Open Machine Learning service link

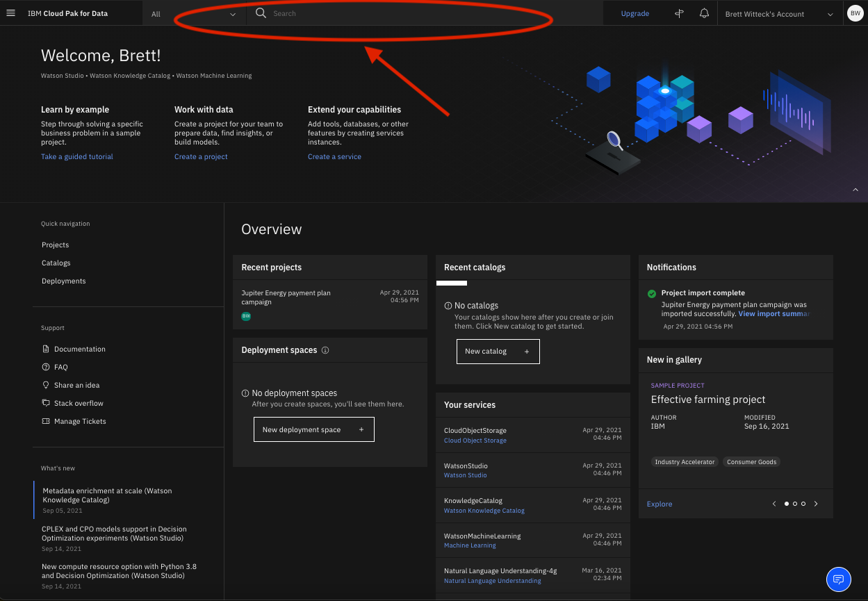click(470, 545)
